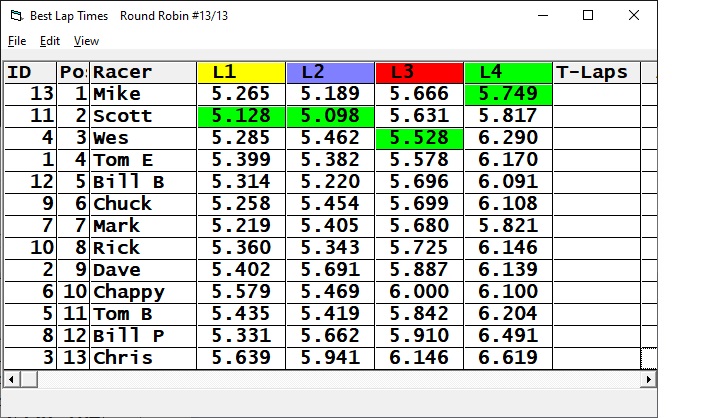Viewport: 708px width, 418px height.
Task: Click the Racer column header
Action: (143, 72)
